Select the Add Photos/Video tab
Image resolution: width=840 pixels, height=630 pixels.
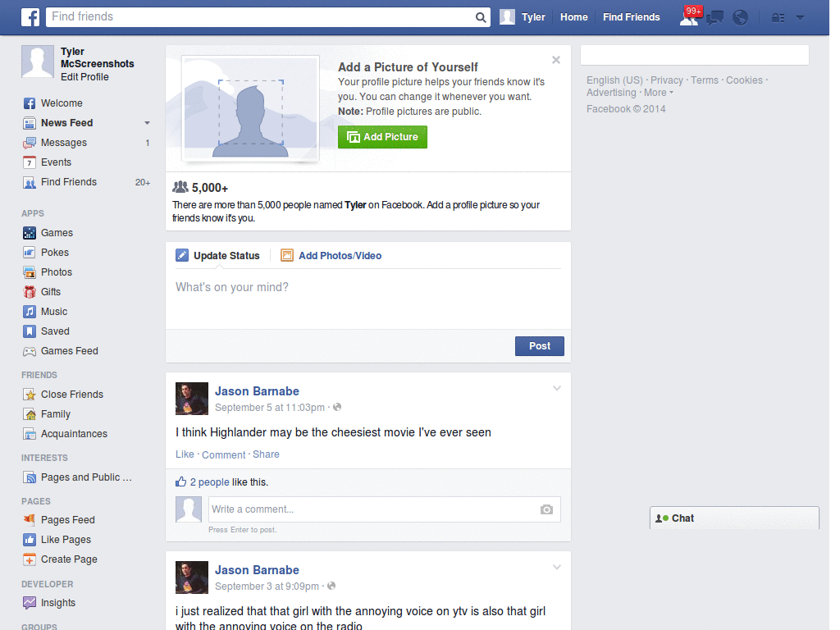pyautogui.click(x=331, y=256)
